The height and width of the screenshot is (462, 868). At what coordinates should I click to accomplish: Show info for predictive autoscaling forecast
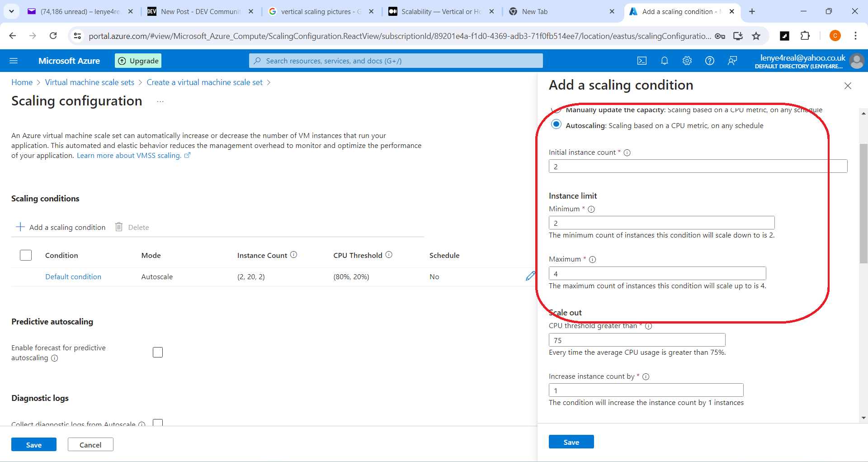pos(55,358)
